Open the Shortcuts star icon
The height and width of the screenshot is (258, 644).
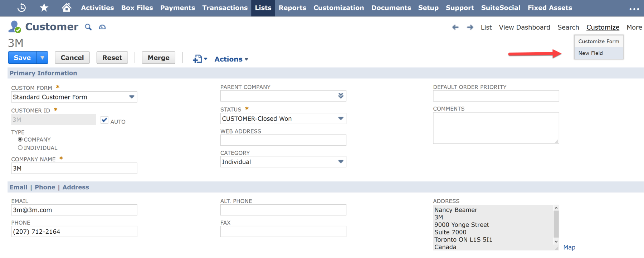44,8
